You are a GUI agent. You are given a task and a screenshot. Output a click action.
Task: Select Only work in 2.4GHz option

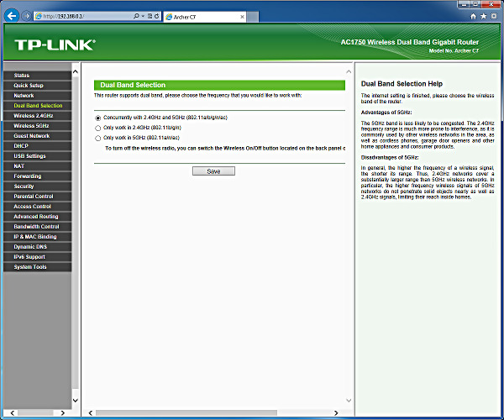[98, 128]
